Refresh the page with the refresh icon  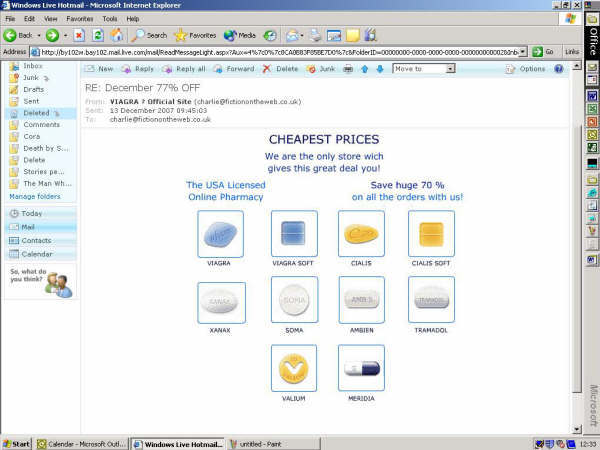pos(98,36)
